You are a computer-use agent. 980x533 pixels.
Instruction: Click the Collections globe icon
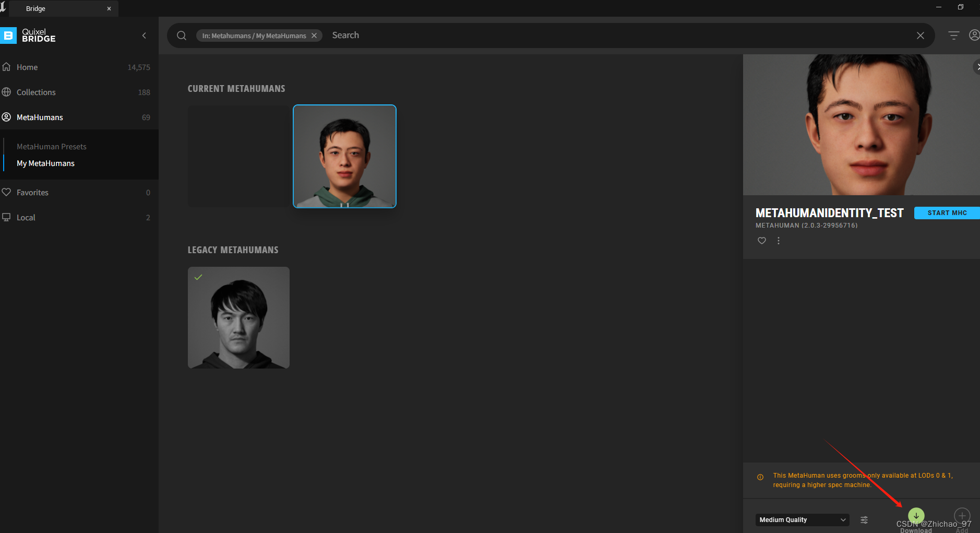(x=6, y=92)
